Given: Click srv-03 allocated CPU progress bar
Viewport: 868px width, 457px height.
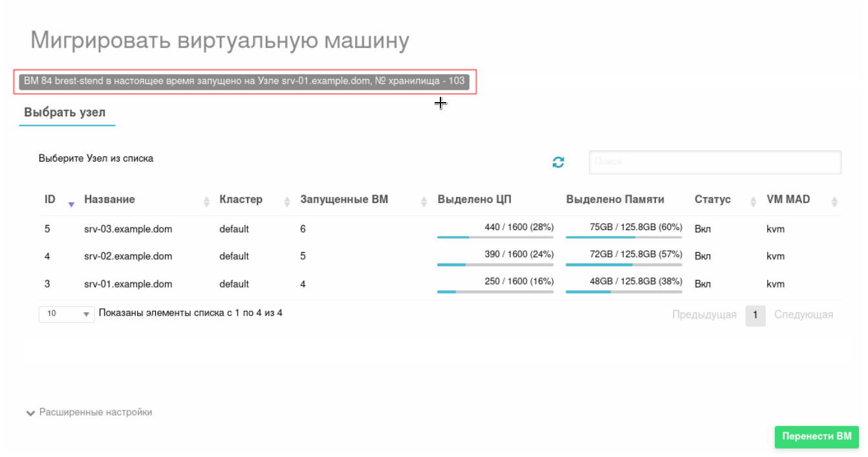Looking at the screenshot, I should click(495, 237).
